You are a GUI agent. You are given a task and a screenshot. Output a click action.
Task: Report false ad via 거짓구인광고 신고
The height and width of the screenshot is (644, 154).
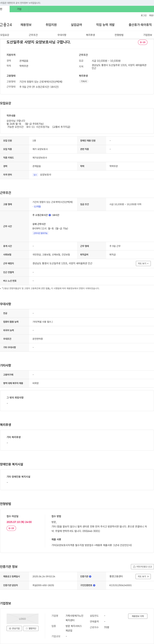pos(142,567)
